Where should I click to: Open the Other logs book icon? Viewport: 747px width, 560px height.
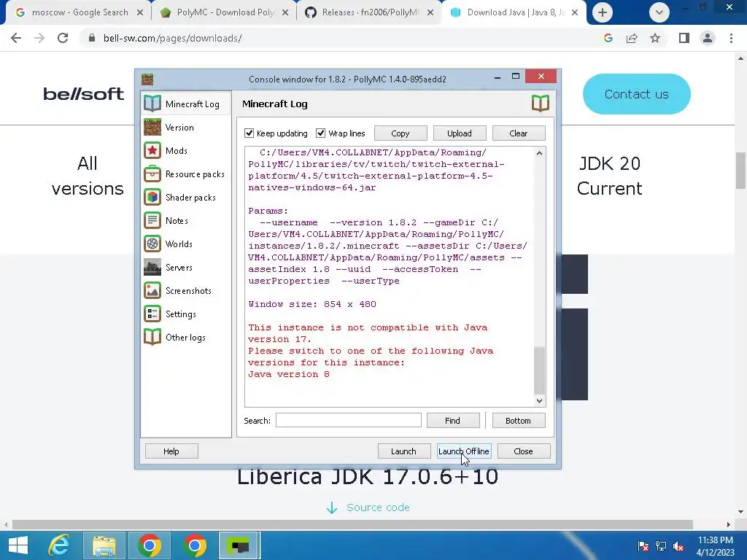(152, 337)
